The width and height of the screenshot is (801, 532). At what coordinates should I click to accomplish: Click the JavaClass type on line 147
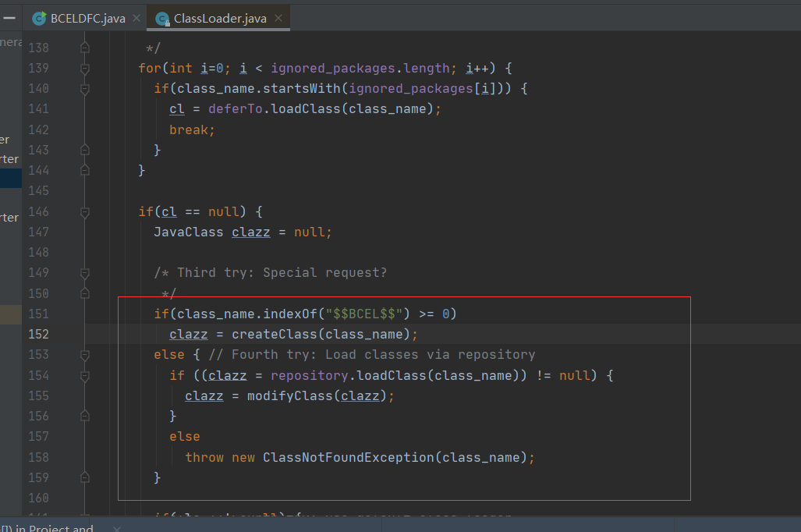click(189, 232)
